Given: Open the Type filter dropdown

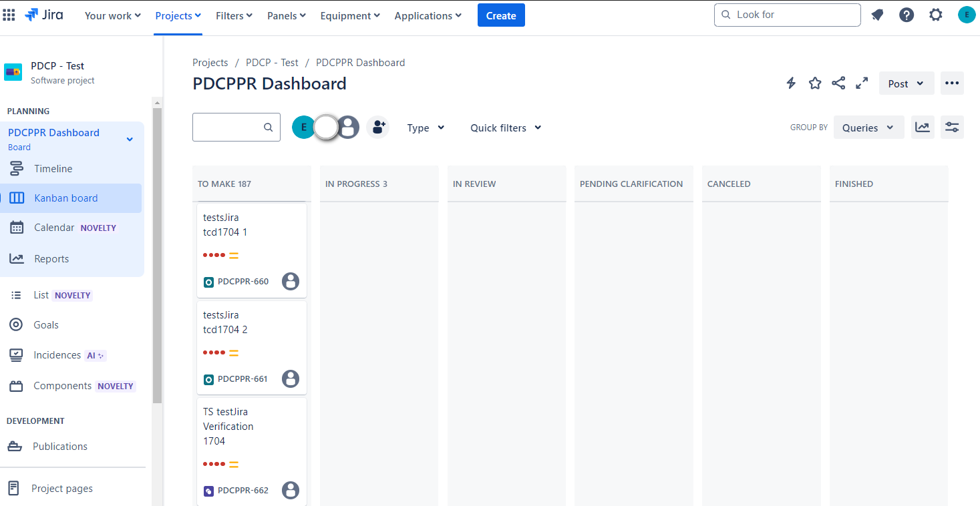Looking at the screenshot, I should 425,128.
